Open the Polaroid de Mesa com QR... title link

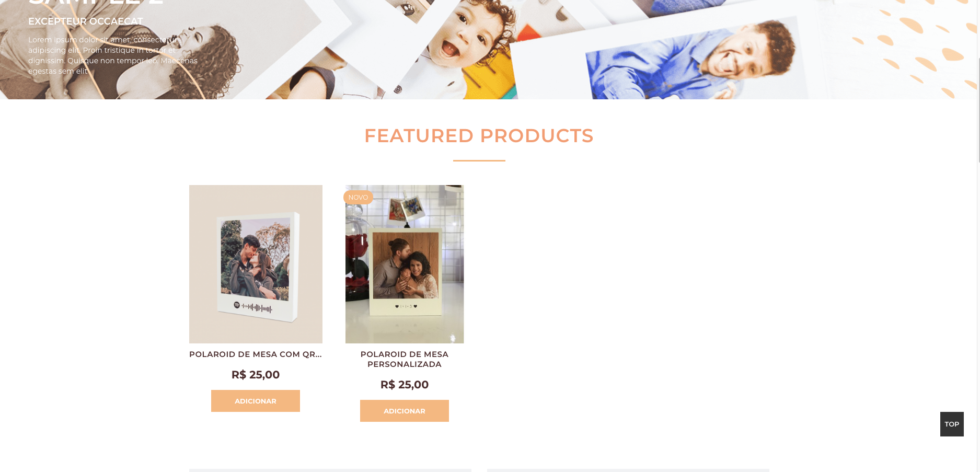256,354
